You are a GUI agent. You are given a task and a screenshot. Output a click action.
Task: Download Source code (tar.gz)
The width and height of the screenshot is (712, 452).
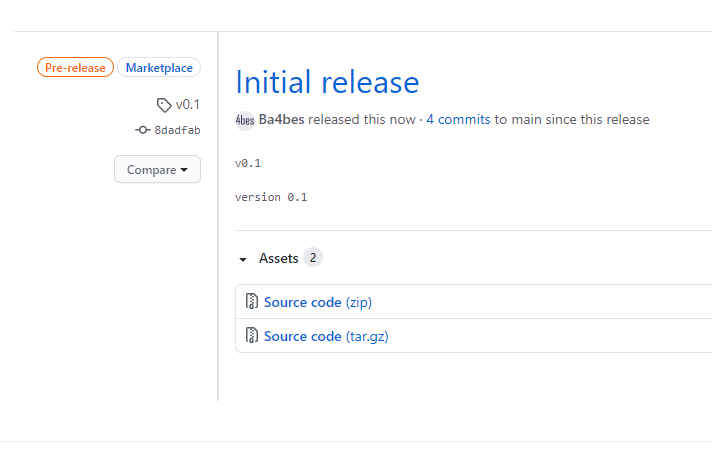(326, 336)
